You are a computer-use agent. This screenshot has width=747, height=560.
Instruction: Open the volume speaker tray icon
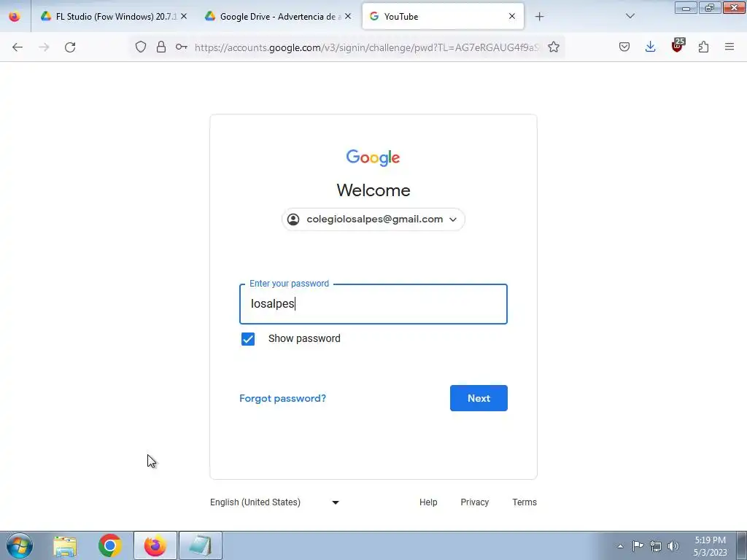673,546
